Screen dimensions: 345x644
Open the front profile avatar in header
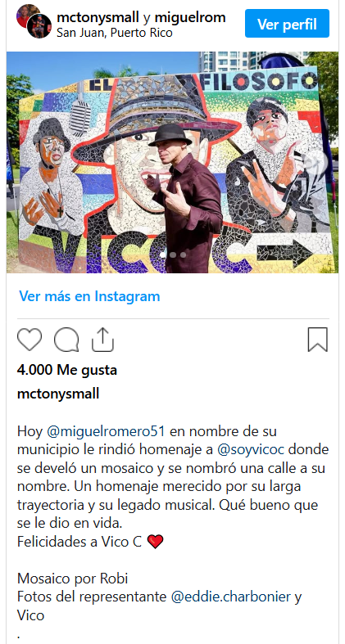pyautogui.click(x=39, y=26)
